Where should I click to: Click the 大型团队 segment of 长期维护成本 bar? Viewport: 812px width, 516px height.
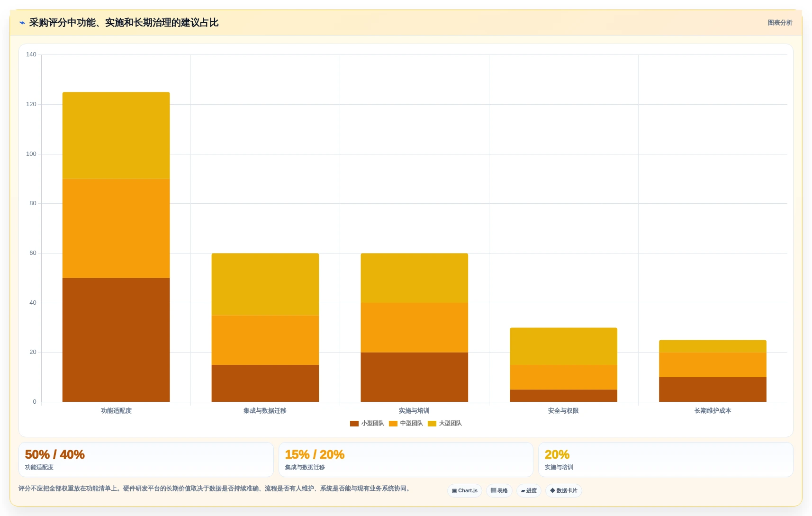[713, 346]
